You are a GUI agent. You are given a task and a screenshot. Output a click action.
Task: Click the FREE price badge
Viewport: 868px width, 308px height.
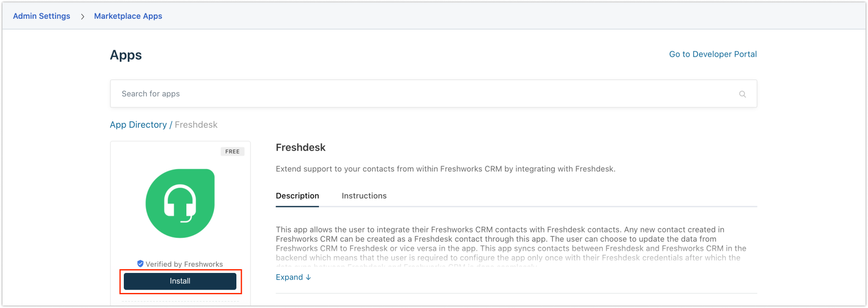(232, 151)
